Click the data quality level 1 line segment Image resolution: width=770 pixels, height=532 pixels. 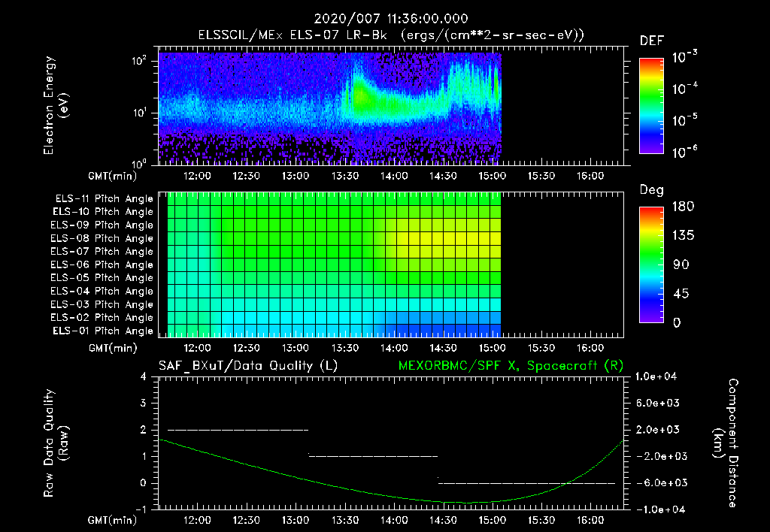coord(373,456)
